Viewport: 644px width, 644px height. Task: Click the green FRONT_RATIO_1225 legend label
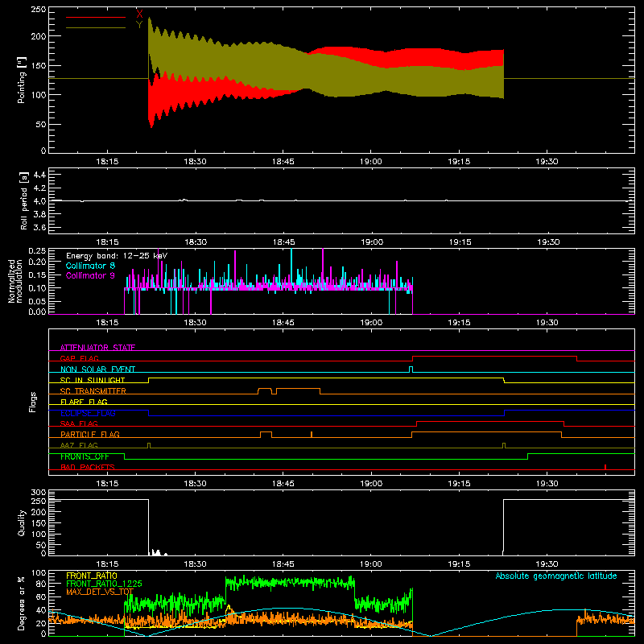pyautogui.click(x=104, y=584)
